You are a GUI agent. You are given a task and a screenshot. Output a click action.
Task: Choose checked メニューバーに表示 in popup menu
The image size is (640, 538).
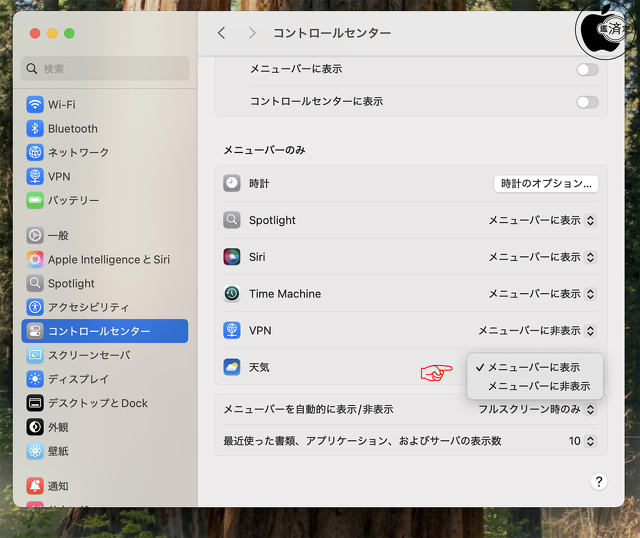pos(535,367)
